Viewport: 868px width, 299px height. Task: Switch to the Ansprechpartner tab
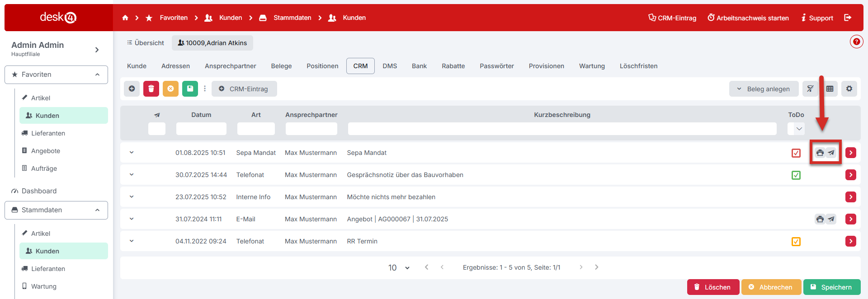[x=230, y=66]
